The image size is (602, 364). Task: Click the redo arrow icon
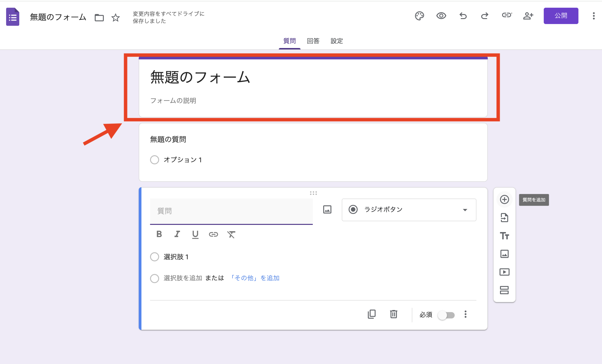pos(484,16)
